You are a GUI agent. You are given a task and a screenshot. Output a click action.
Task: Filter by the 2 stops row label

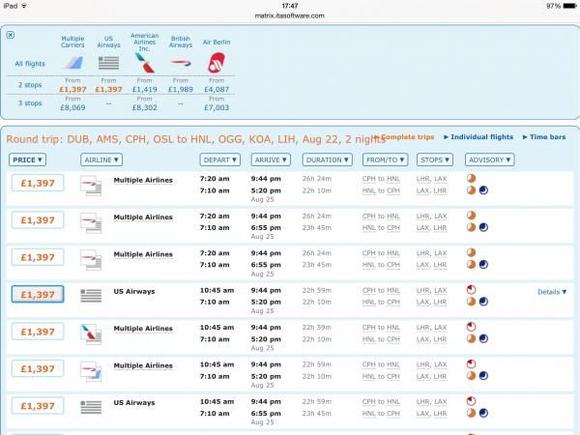[x=30, y=85]
